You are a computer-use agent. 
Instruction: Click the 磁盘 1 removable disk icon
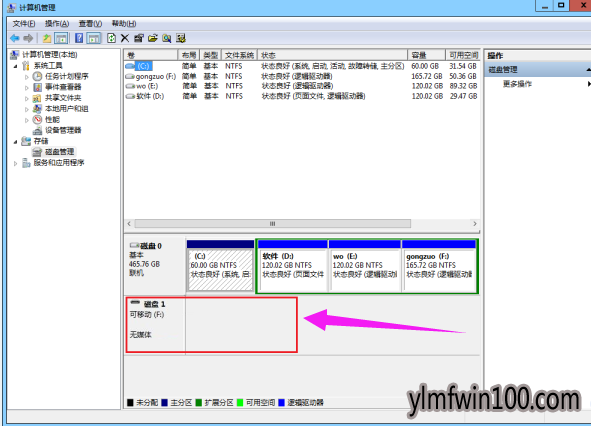(x=135, y=303)
